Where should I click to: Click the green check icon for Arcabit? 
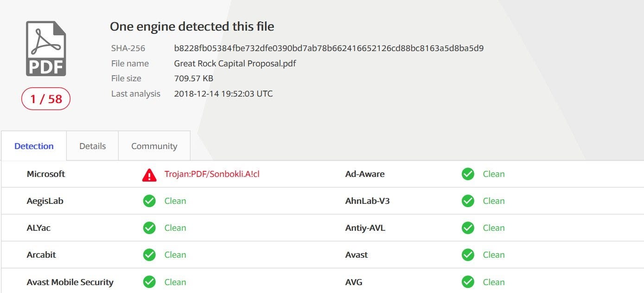(x=149, y=255)
